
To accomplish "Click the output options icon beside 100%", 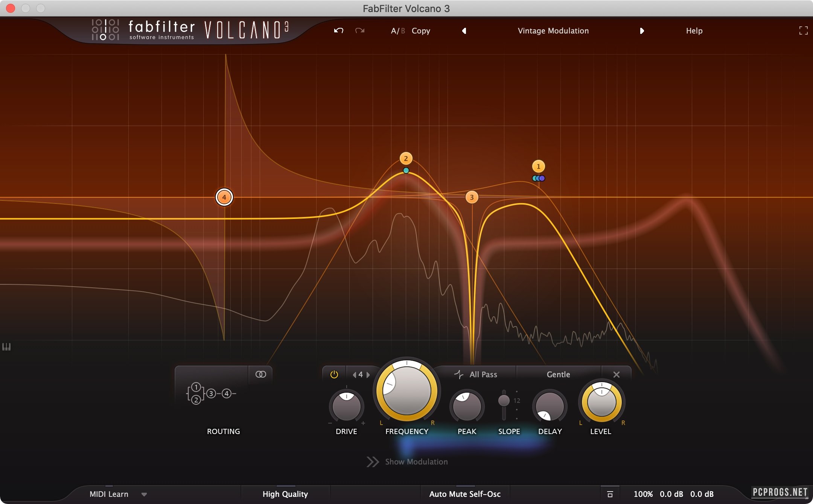I will [610, 494].
